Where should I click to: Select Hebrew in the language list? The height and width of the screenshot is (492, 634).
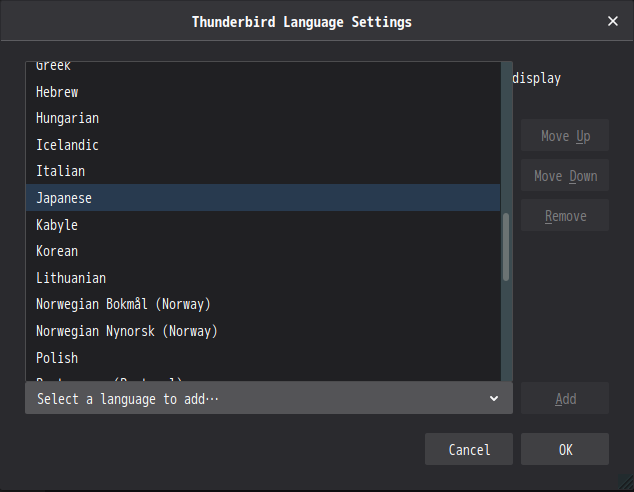pos(263,92)
